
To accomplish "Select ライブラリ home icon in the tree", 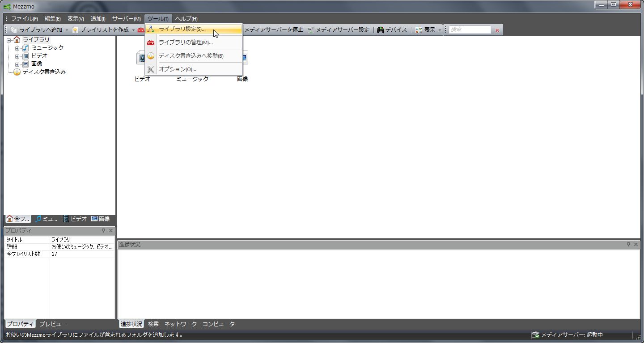I will click(x=17, y=40).
